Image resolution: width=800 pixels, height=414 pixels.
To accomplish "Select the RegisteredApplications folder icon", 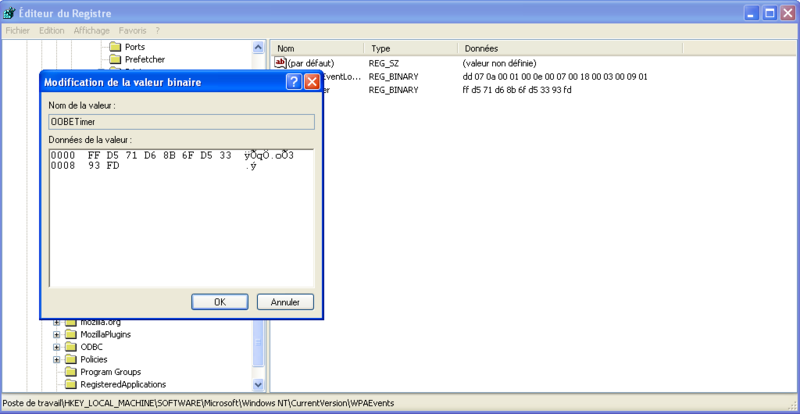I will coord(70,384).
